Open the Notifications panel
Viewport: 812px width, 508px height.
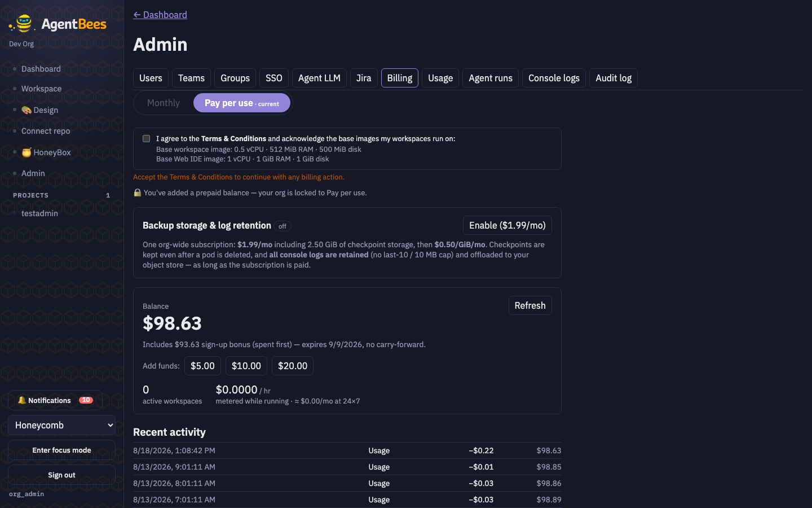pos(55,400)
